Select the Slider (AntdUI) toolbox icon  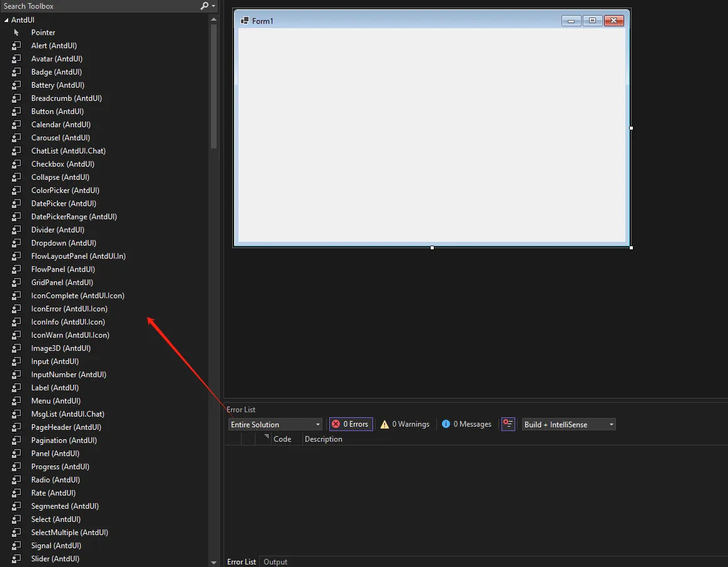[x=17, y=559]
